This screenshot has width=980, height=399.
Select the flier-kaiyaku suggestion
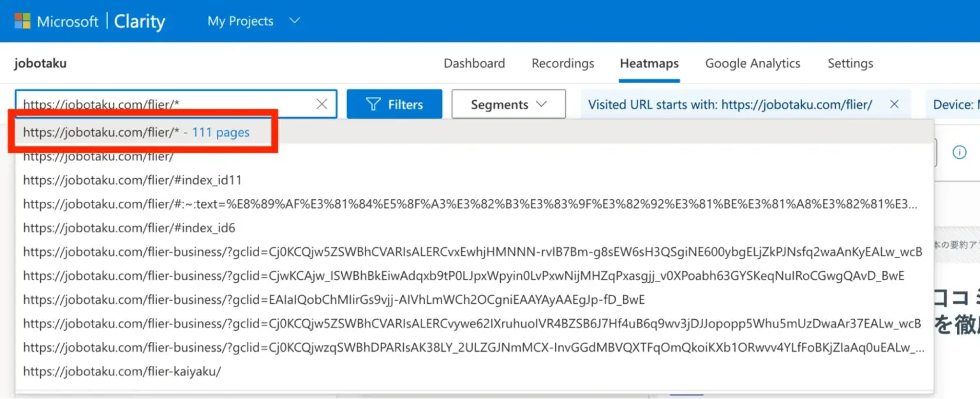475,371
